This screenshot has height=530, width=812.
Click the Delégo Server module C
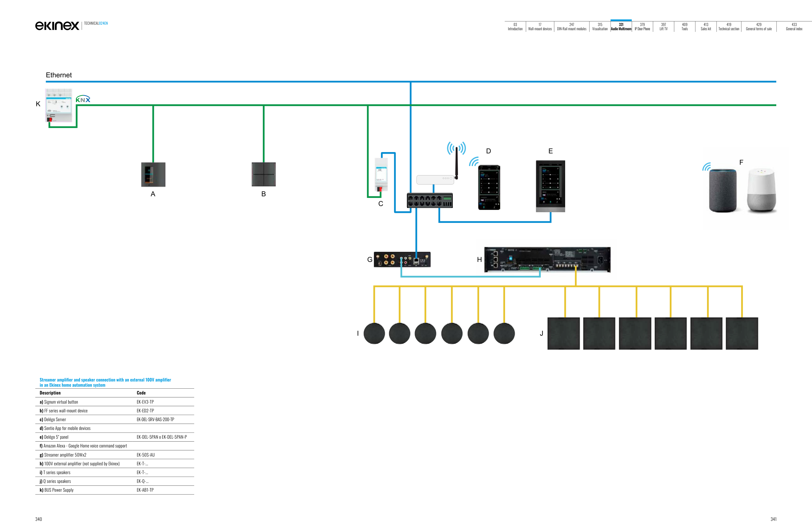point(381,175)
